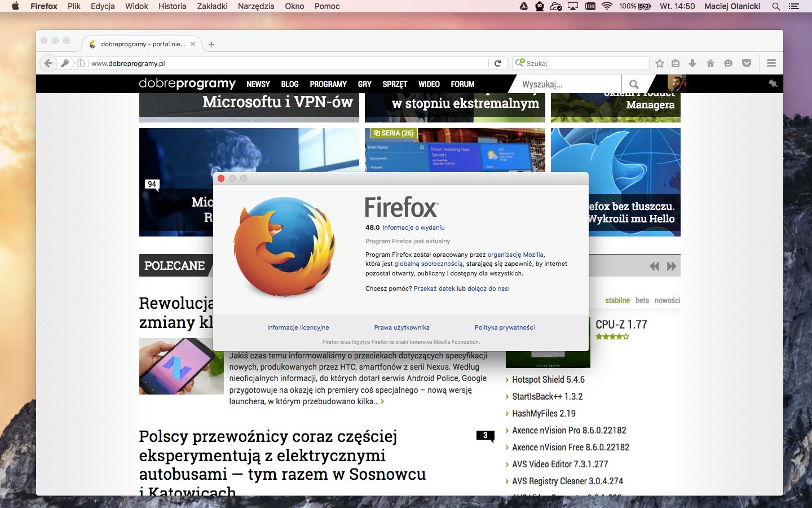Viewport: 812px width, 508px height.
Task: Select the stabilne programs tab
Action: point(617,300)
